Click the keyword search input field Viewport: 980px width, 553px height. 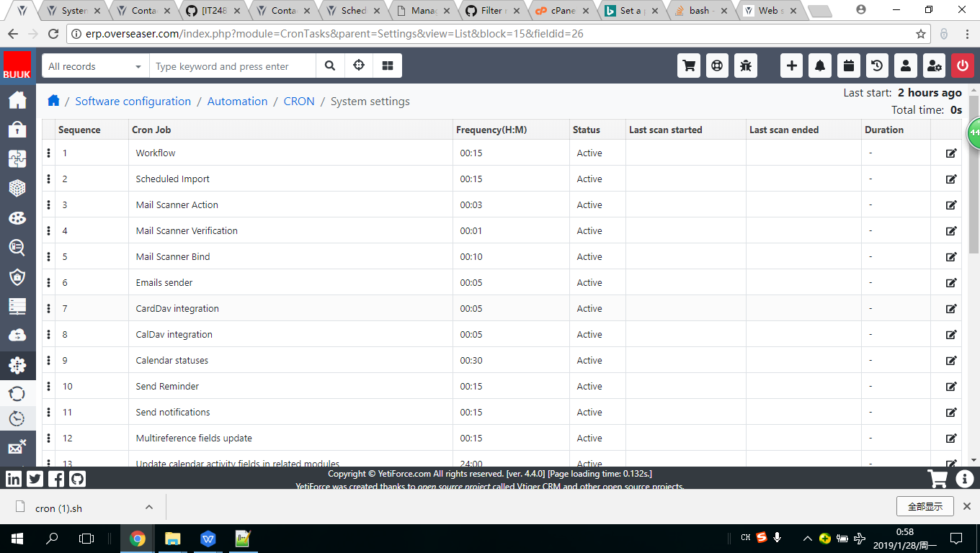tap(232, 66)
